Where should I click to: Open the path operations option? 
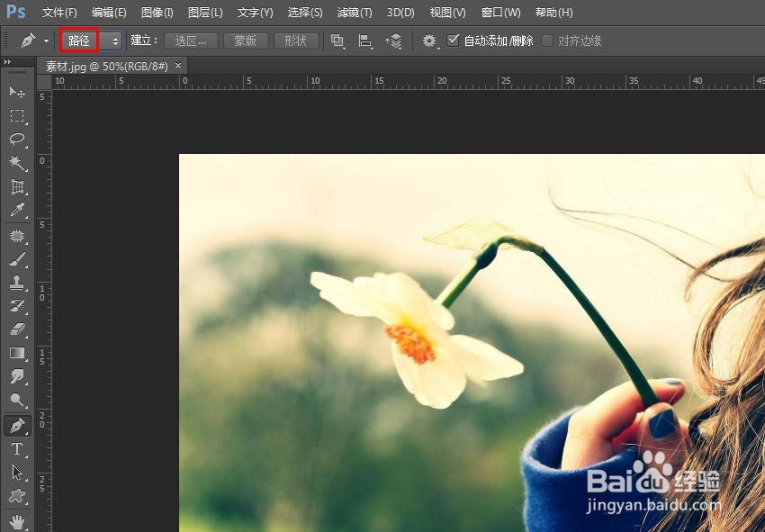click(x=337, y=41)
